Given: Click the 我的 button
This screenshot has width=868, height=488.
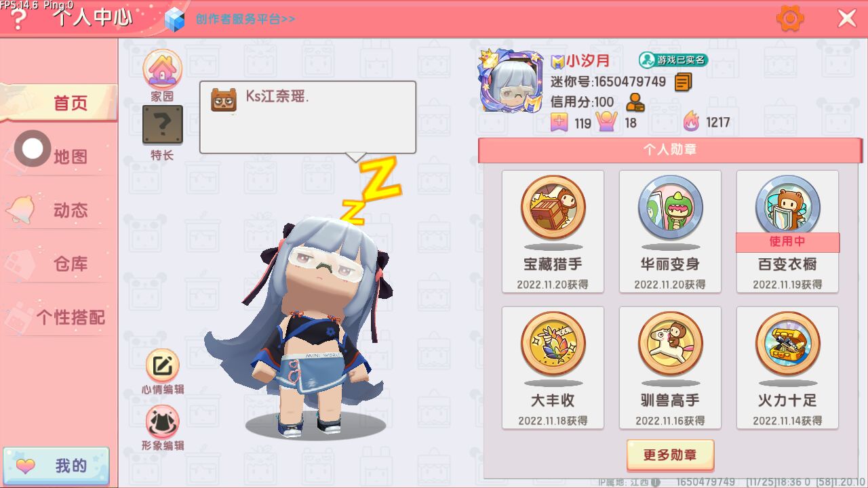Looking at the screenshot, I should [56, 466].
